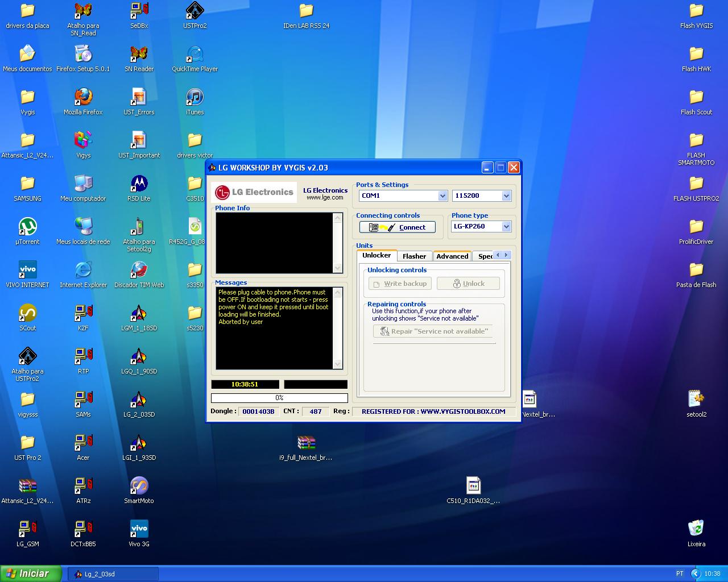Select the Flash VYGIS folder
728x582 pixels.
696,15
